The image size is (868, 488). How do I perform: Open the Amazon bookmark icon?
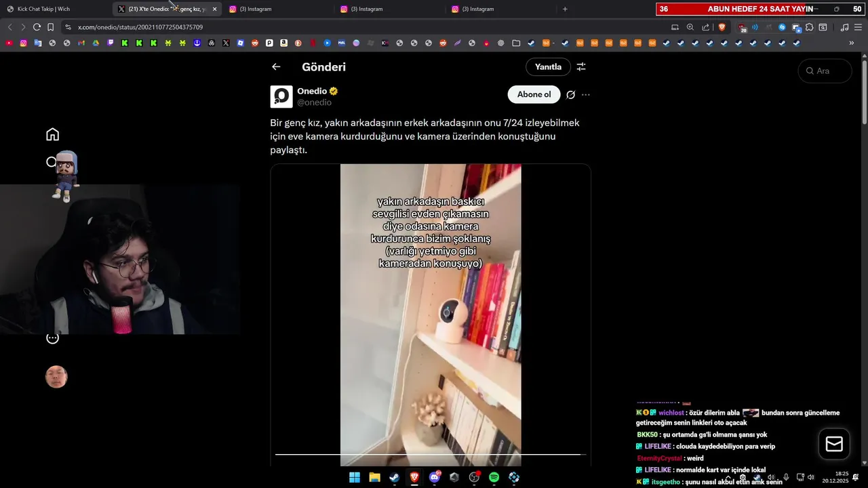(283, 43)
